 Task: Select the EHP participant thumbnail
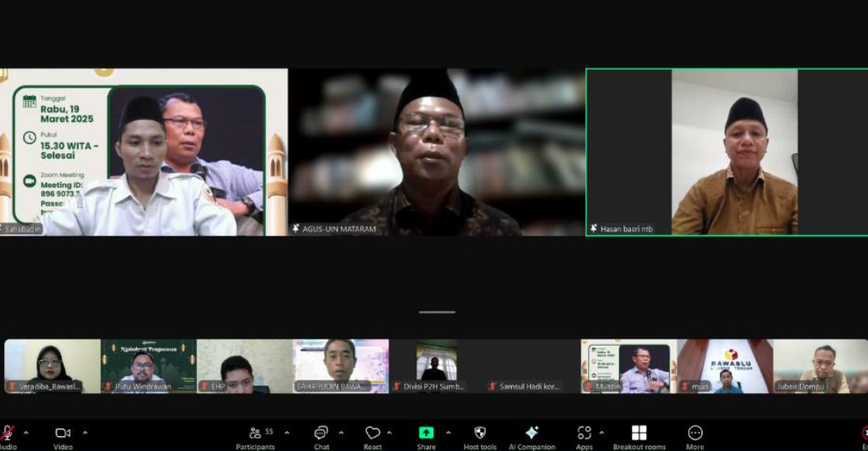click(x=244, y=367)
